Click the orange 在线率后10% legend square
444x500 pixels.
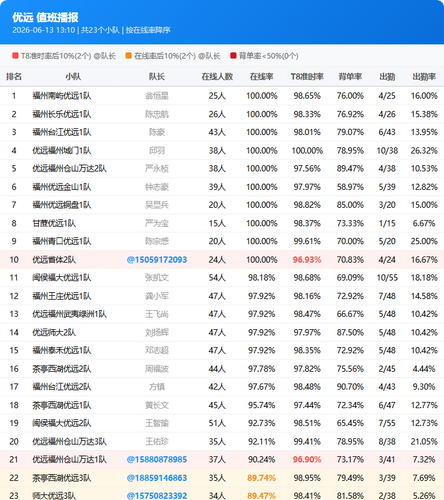pos(129,56)
